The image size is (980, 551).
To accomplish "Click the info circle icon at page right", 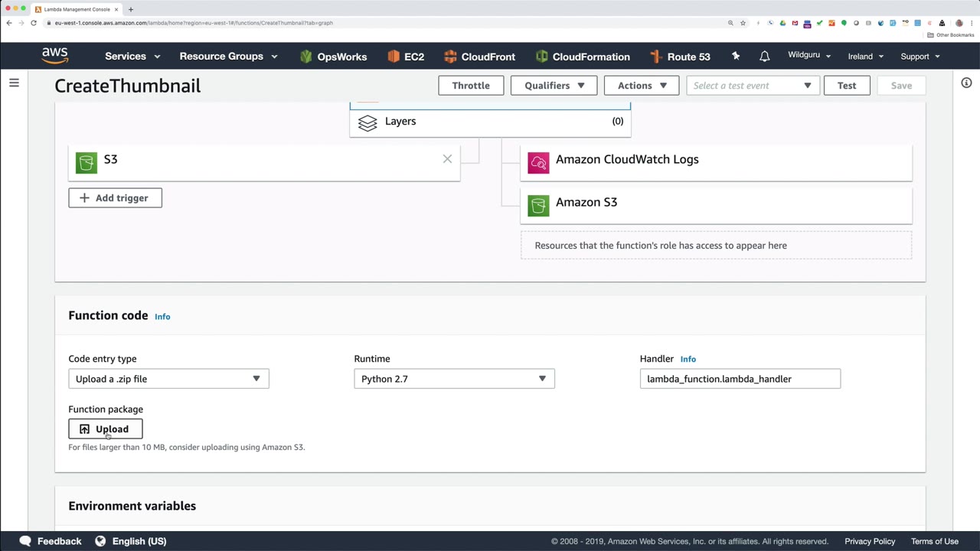I will pos(966,83).
